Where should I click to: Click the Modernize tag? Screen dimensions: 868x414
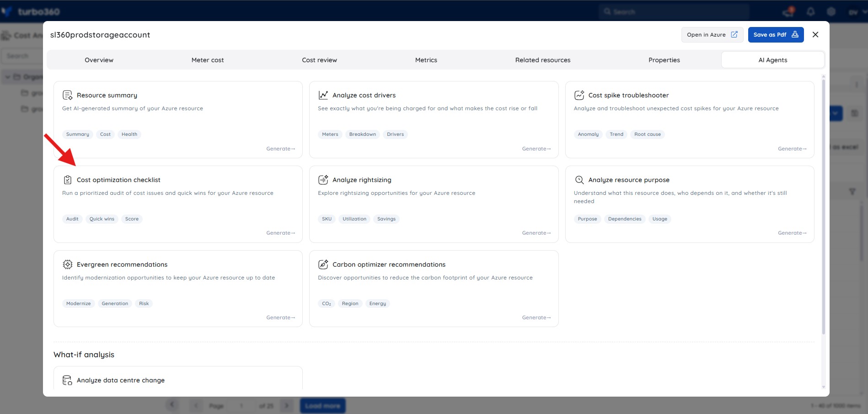(79, 303)
